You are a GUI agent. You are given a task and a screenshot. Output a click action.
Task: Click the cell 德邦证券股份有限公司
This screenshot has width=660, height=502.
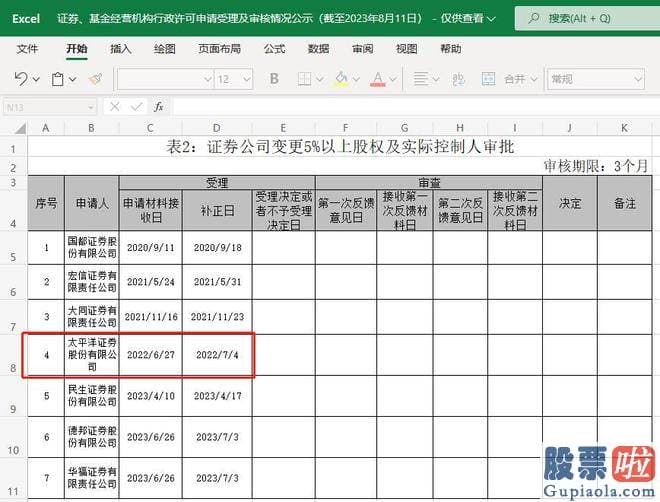click(92, 437)
